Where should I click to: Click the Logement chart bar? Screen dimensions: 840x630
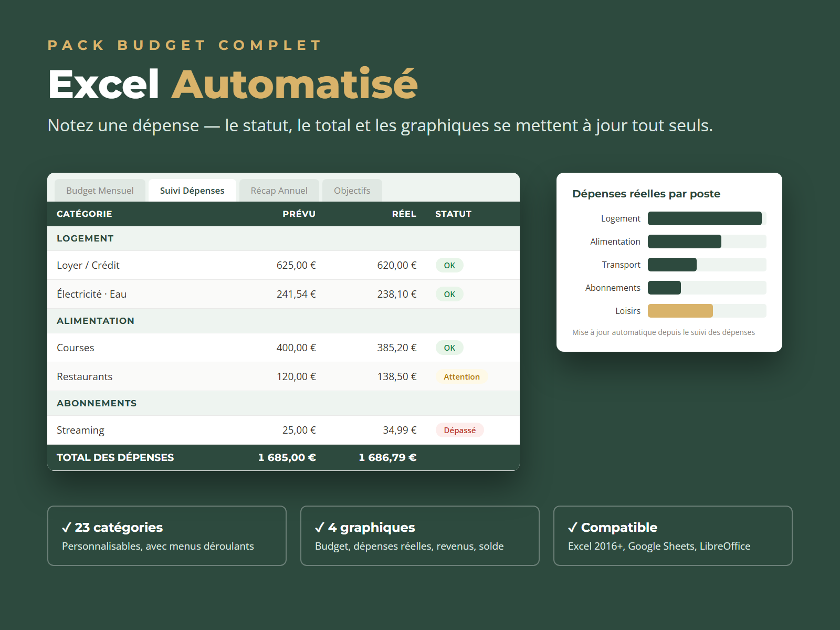tap(705, 218)
